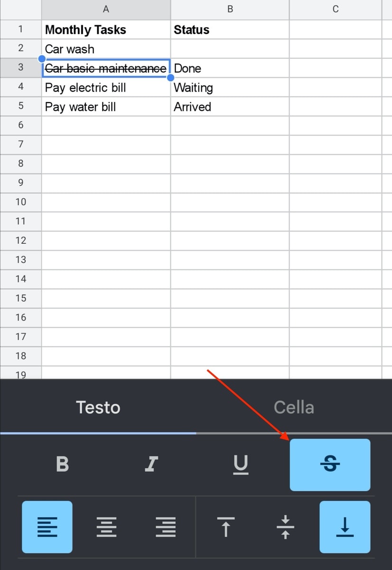Switch to the Testo tab
Image resolution: width=392 pixels, height=570 pixels.
click(98, 407)
